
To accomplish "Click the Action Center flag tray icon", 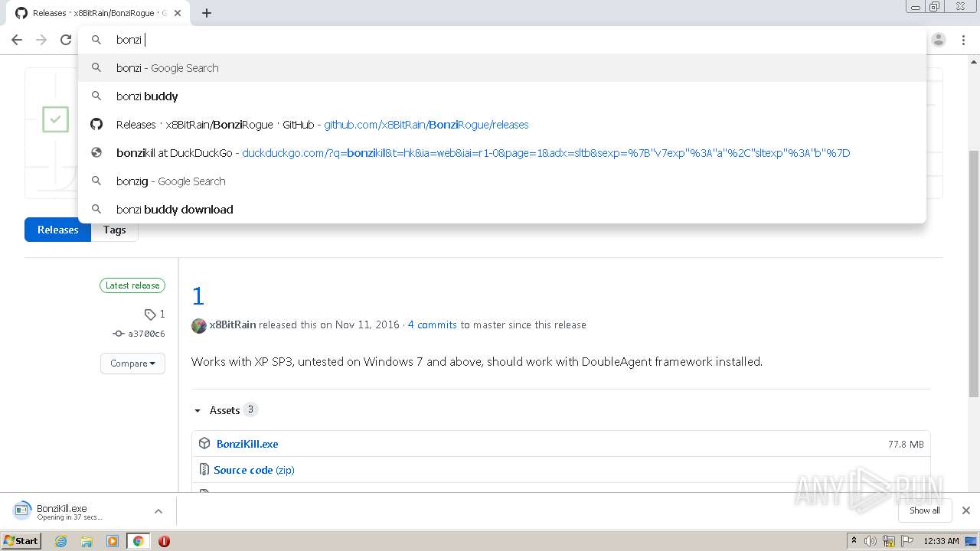I will (906, 541).
